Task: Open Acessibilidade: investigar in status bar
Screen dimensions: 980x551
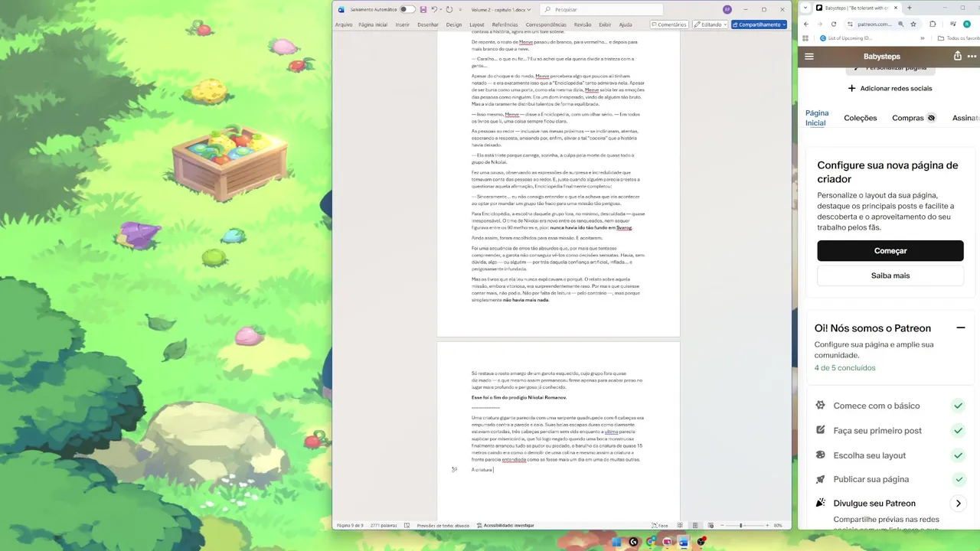Action: click(x=505, y=526)
